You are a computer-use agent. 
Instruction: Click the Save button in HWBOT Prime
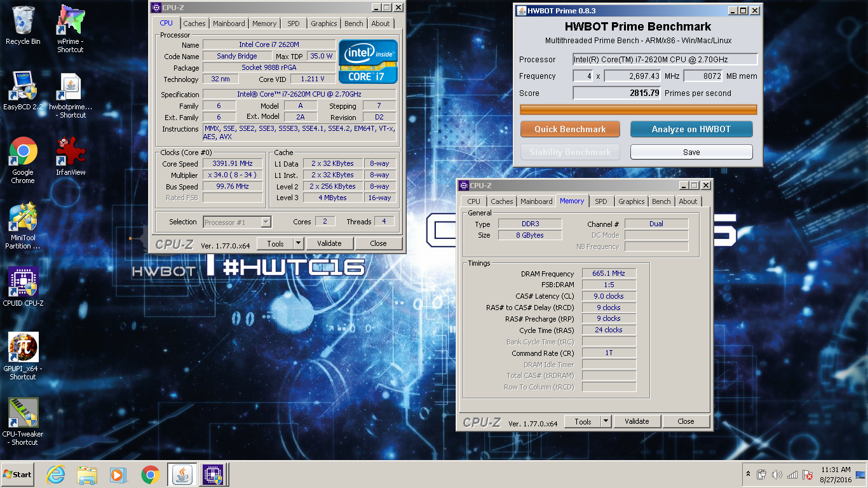click(x=691, y=152)
